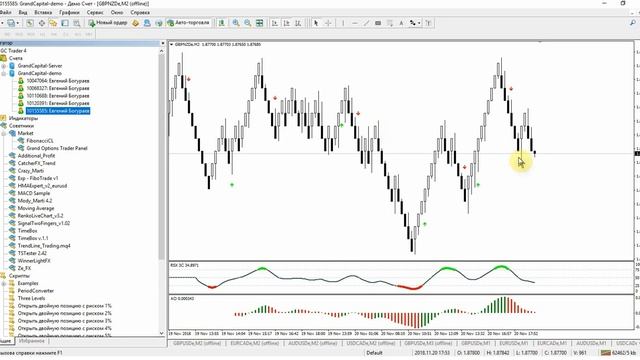Select account 10120391 in Navigator
This screenshot has width=640, height=360.
pos(58,103)
